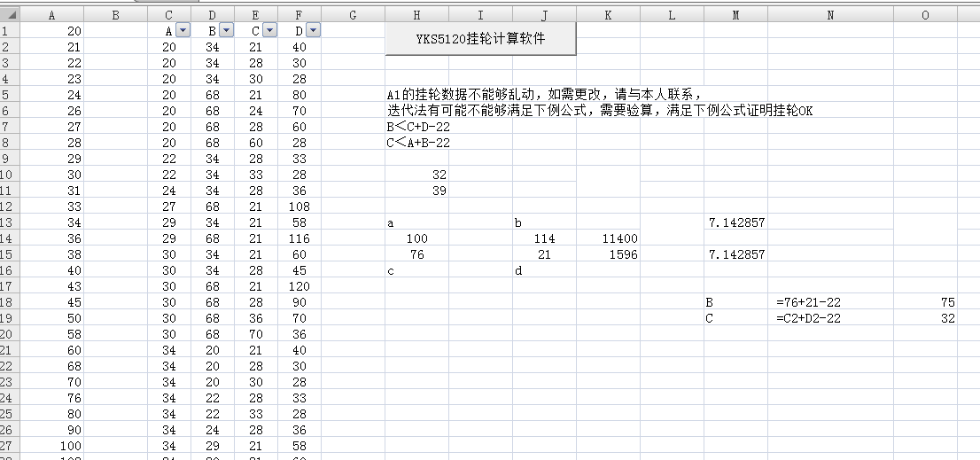This screenshot has width=980, height=460.
Task: Select cell E20 with value 70
Action: pyautogui.click(x=255, y=334)
